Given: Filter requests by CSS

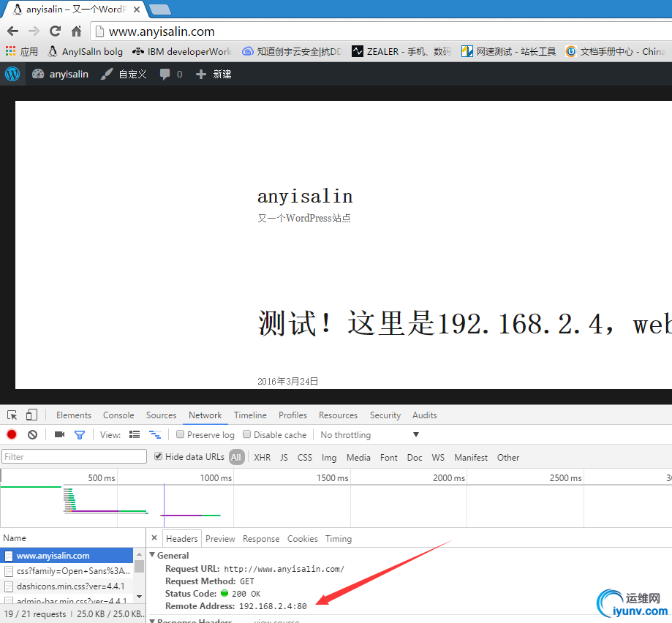Looking at the screenshot, I should tap(305, 458).
